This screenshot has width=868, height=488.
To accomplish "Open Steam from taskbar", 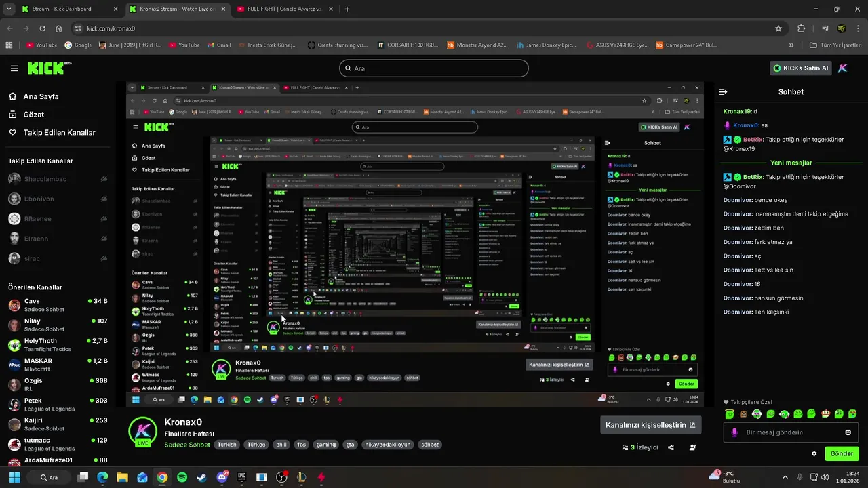I will 202,477.
